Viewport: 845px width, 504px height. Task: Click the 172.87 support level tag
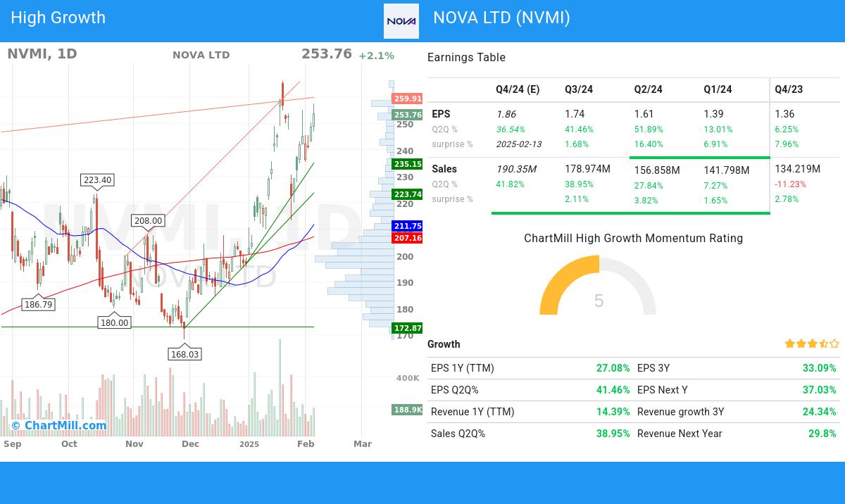[408, 328]
